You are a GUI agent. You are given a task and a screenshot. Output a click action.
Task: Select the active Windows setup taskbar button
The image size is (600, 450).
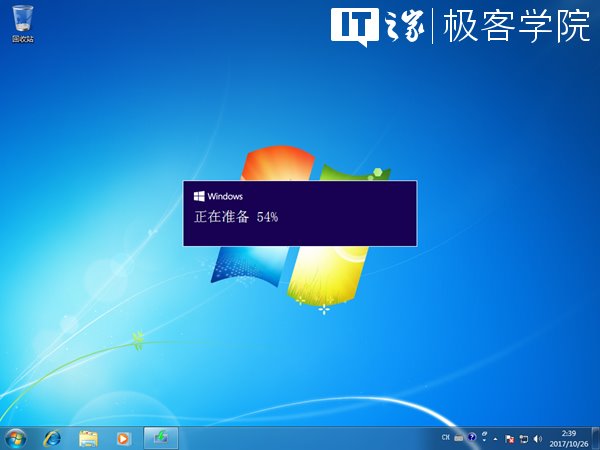coord(161,438)
